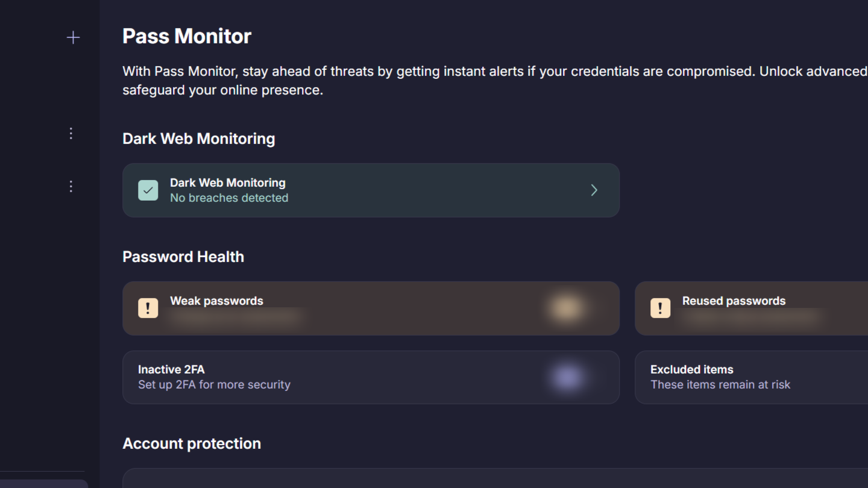Screen dimensions: 868x488
Task: Click the green checkmark on Dark Web Monitoring
Action: pyautogui.click(x=148, y=190)
